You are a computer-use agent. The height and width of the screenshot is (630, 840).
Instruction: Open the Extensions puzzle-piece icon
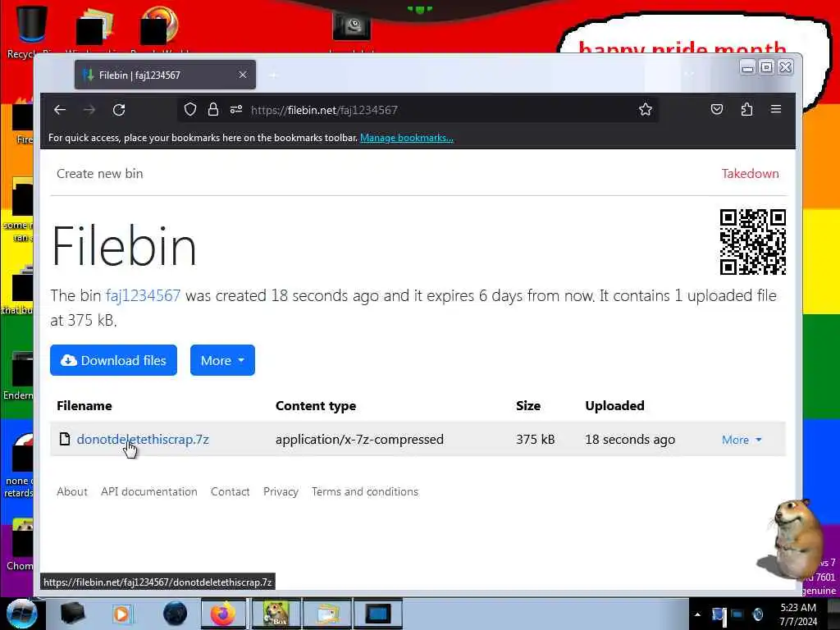[746, 110]
